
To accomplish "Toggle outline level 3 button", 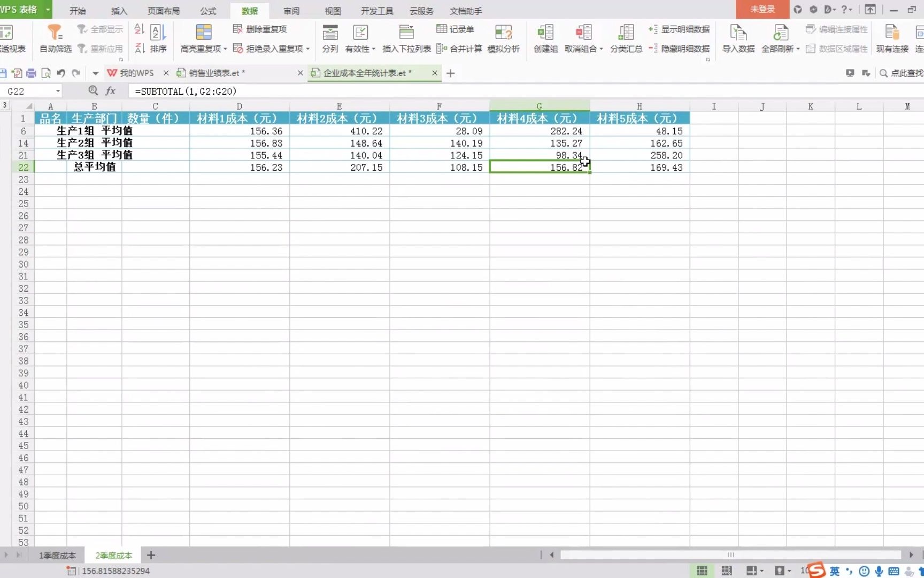I will pos(5,105).
